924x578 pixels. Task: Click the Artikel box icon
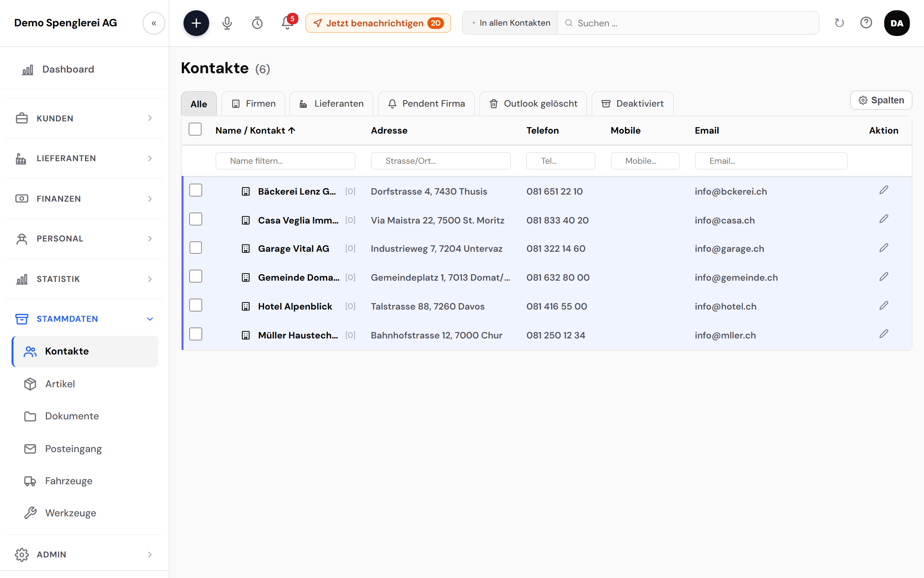(x=30, y=384)
